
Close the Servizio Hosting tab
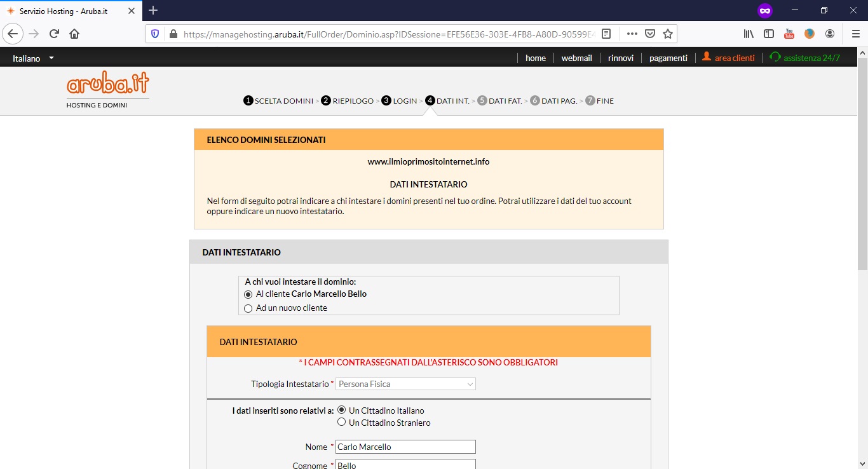point(131,11)
